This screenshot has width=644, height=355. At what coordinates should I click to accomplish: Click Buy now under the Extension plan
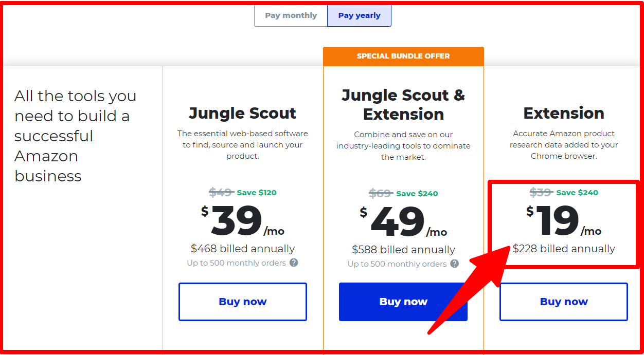pyautogui.click(x=564, y=302)
